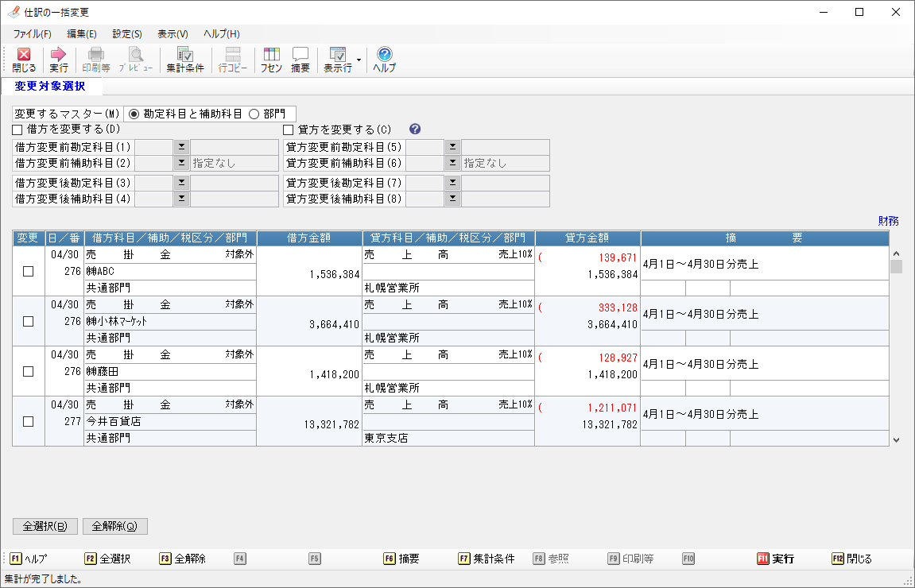Click the red 139,671 tax amount
This screenshot has height=588, width=915.
618,257
